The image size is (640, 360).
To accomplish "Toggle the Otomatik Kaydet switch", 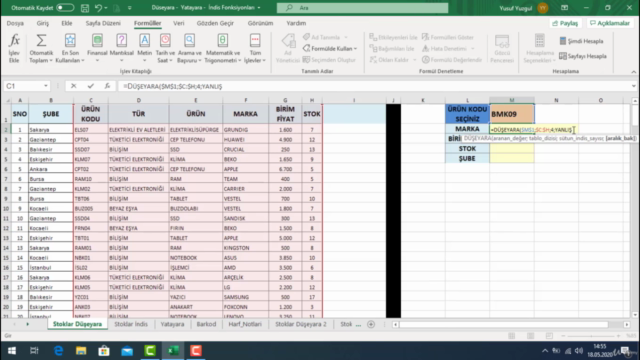I will pos(65,8).
